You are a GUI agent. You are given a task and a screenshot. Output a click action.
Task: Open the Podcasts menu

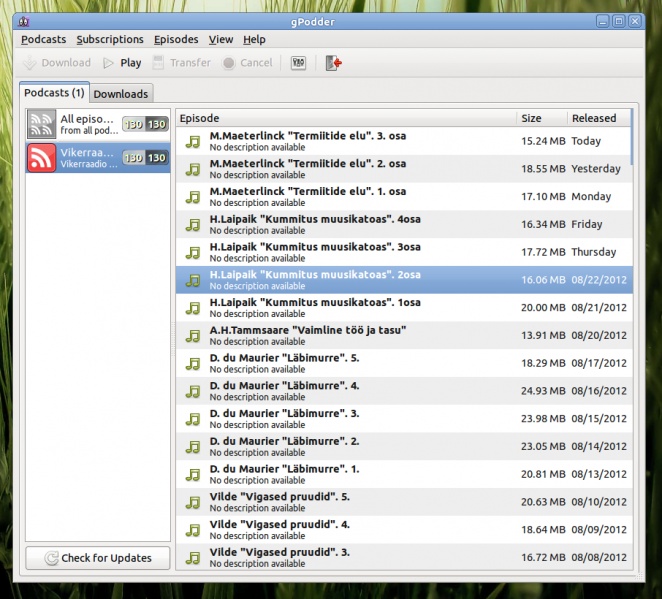tap(43, 40)
